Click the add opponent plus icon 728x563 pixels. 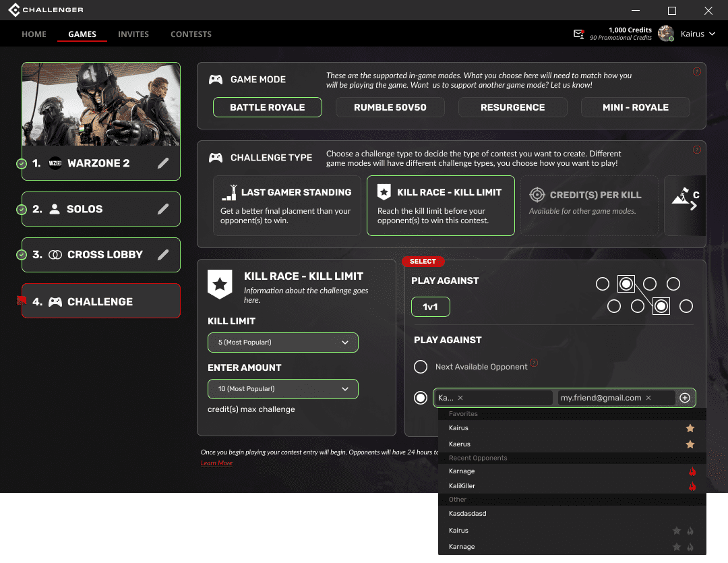point(684,398)
